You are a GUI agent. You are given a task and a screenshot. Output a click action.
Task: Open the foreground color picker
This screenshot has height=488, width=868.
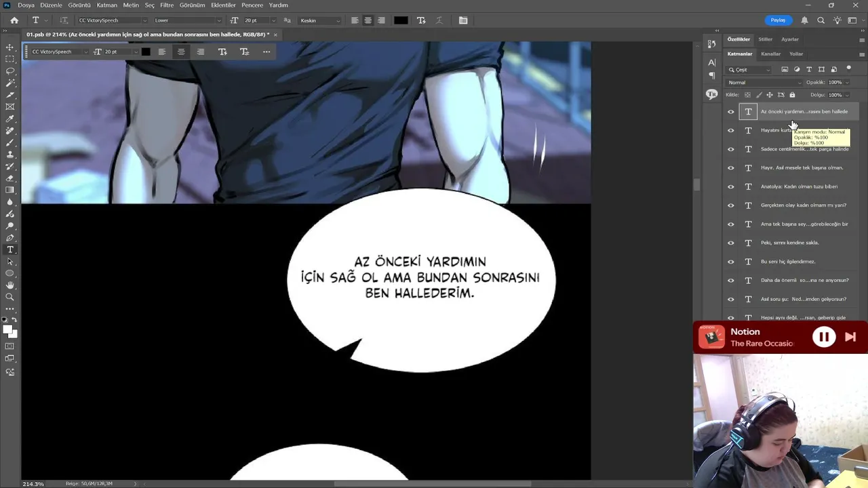(x=7, y=329)
